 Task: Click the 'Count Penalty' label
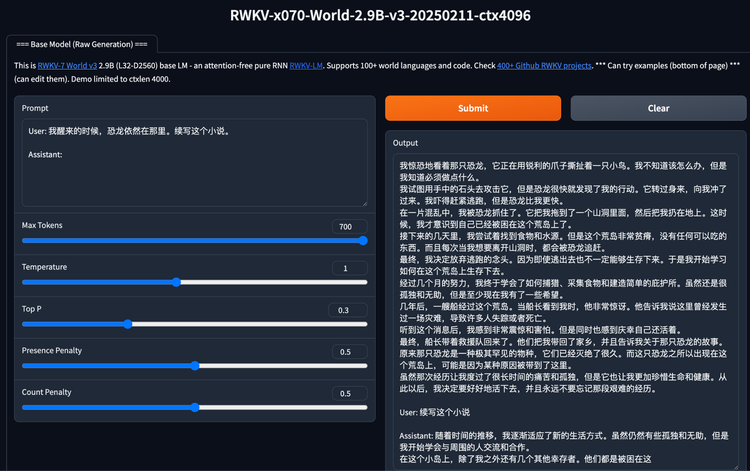point(46,392)
